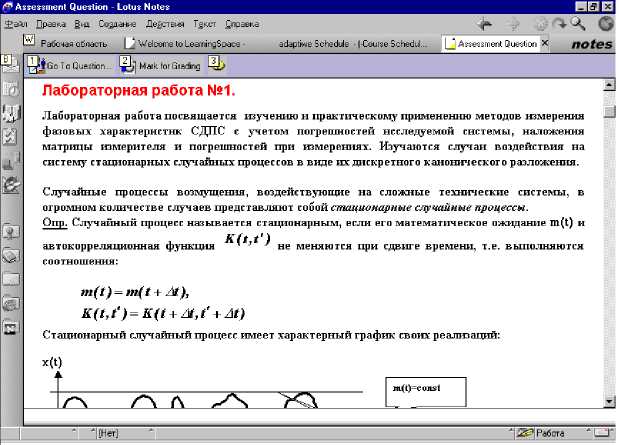Click the pencil icon beside Работа
The width and height of the screenshot is (619, 445).
pyautogui.click(x=525, y=433)
